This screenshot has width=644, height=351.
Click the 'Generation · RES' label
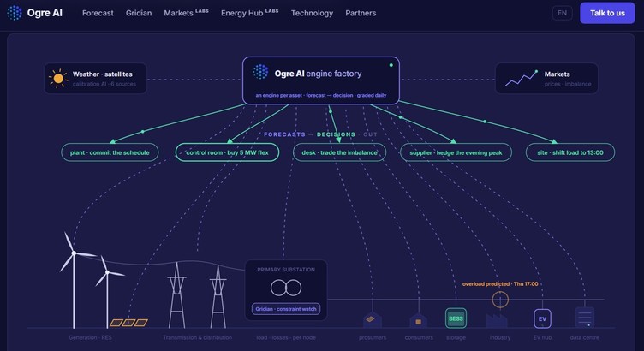(x=91, y=337)
